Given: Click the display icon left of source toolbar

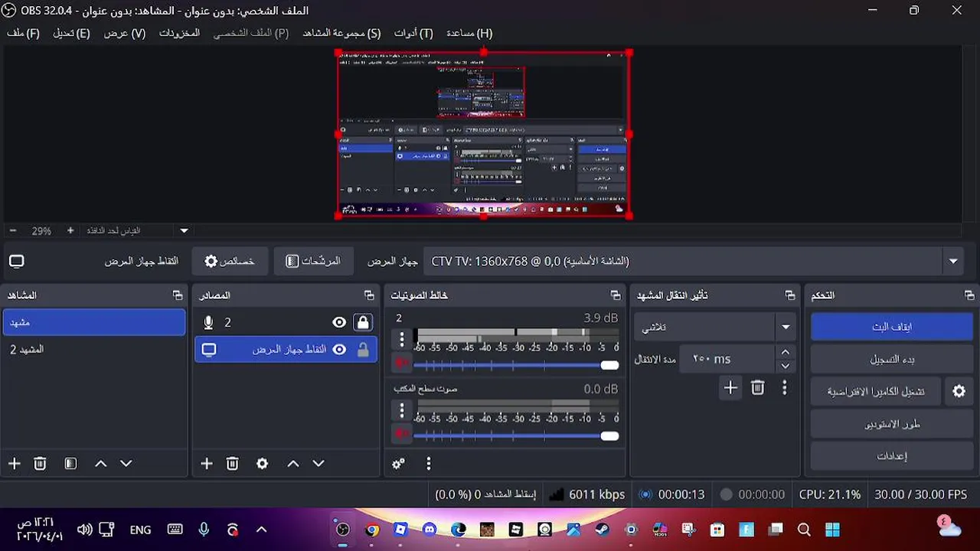Looking at the screenshot, I should [17, 261].
